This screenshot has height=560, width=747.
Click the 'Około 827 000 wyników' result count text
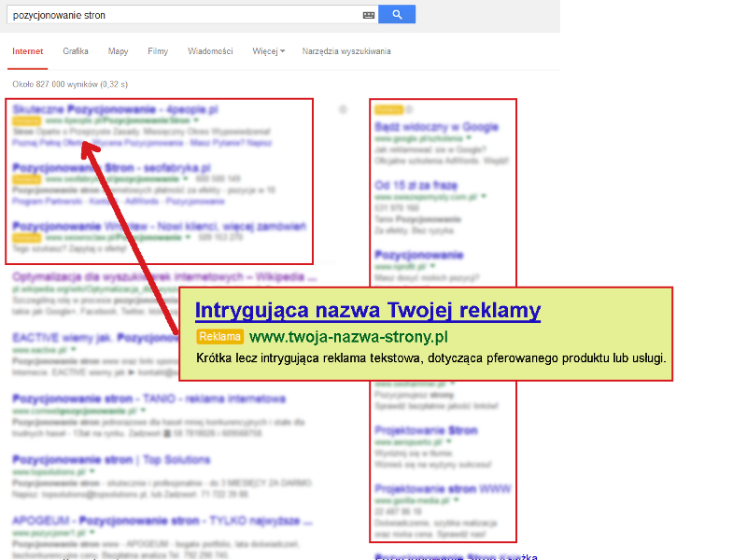70,84
